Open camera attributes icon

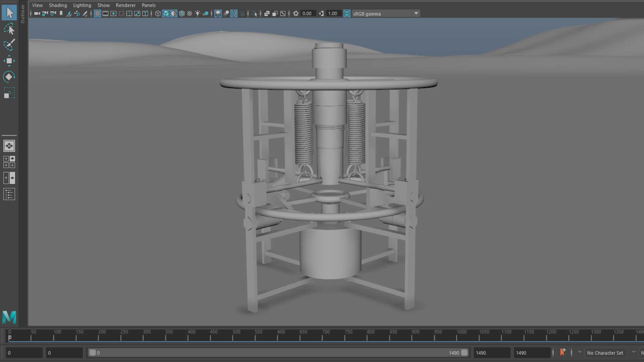point(53,13)
